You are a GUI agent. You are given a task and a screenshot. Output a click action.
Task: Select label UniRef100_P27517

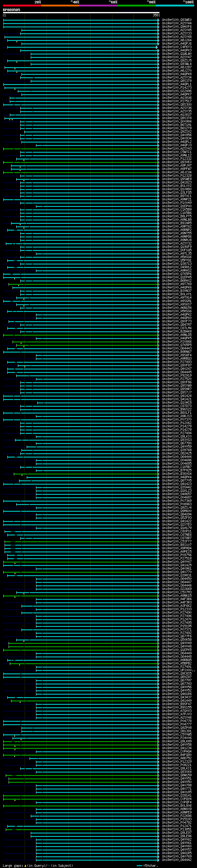(177, 101)
